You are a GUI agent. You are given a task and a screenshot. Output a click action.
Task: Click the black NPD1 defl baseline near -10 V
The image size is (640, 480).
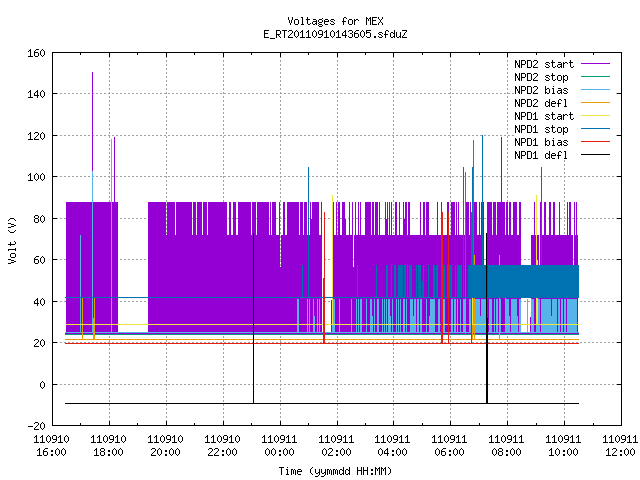click(x=322, y=403)
